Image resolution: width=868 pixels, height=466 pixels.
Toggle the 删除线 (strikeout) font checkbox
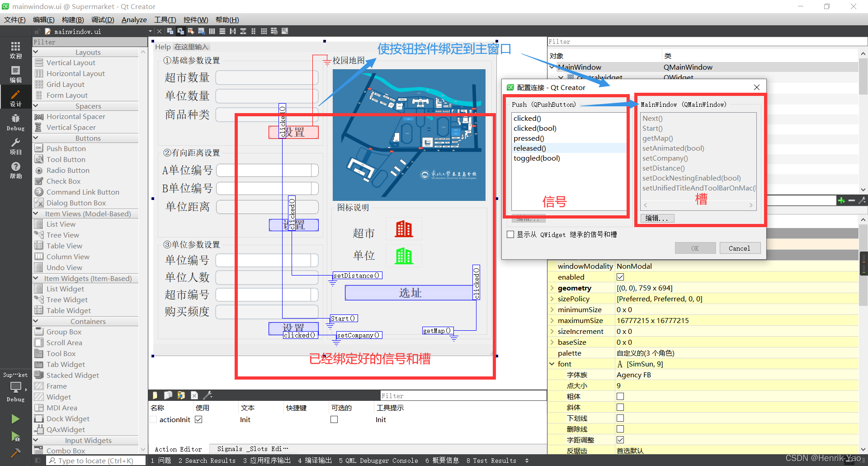point(620,429)
